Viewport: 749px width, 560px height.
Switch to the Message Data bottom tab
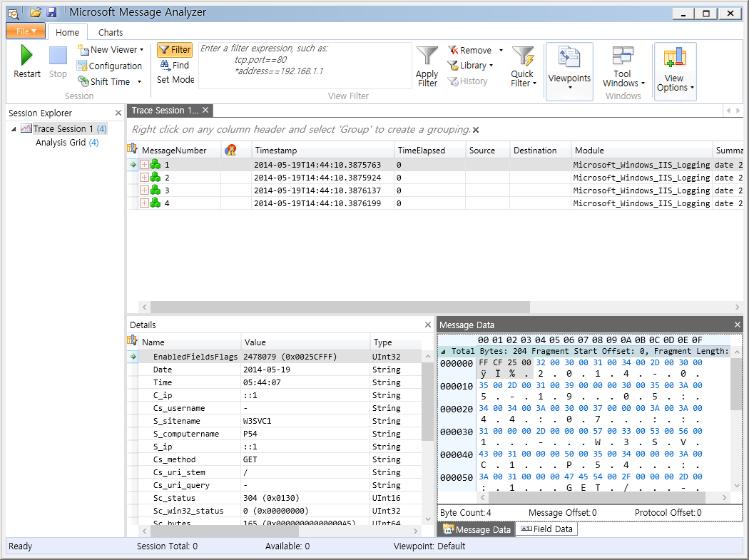tap(477, 529)
